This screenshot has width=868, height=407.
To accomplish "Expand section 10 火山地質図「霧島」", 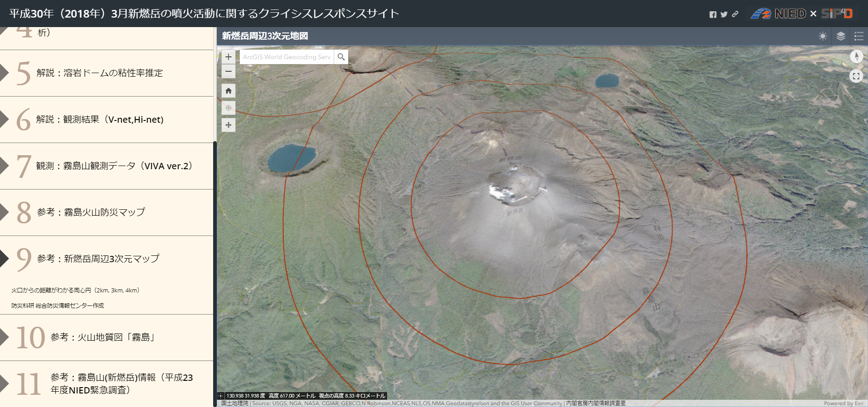I will coord(102,337).
